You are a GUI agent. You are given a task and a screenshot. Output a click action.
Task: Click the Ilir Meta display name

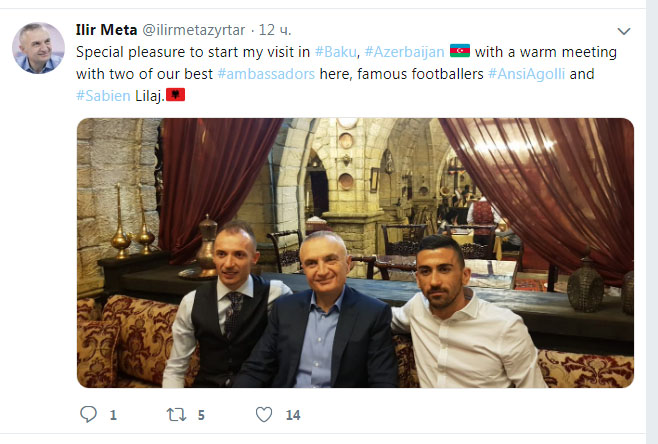click(x=106, y=30)
